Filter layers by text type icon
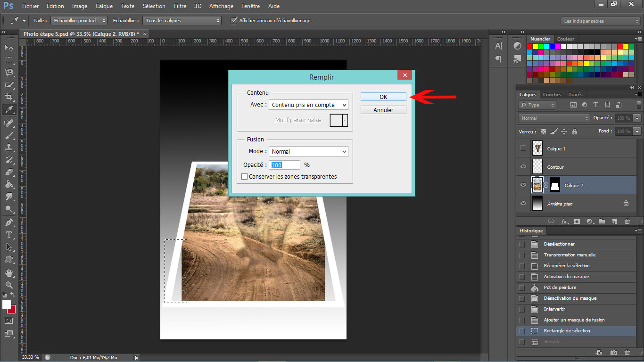Screen dimensions: 644x362 [596, 105]
